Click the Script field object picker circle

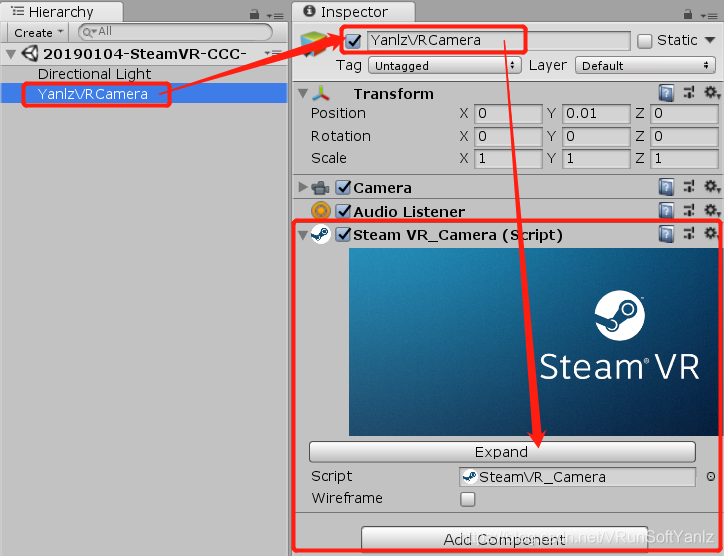711,477
